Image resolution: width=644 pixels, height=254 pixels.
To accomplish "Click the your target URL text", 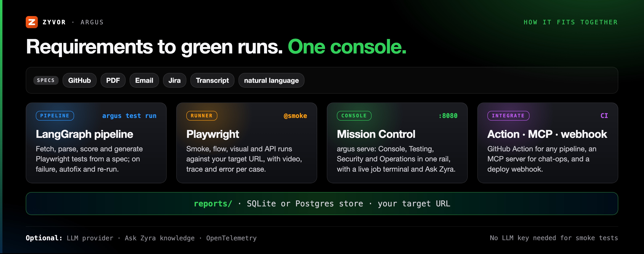I will click(414, 204).
